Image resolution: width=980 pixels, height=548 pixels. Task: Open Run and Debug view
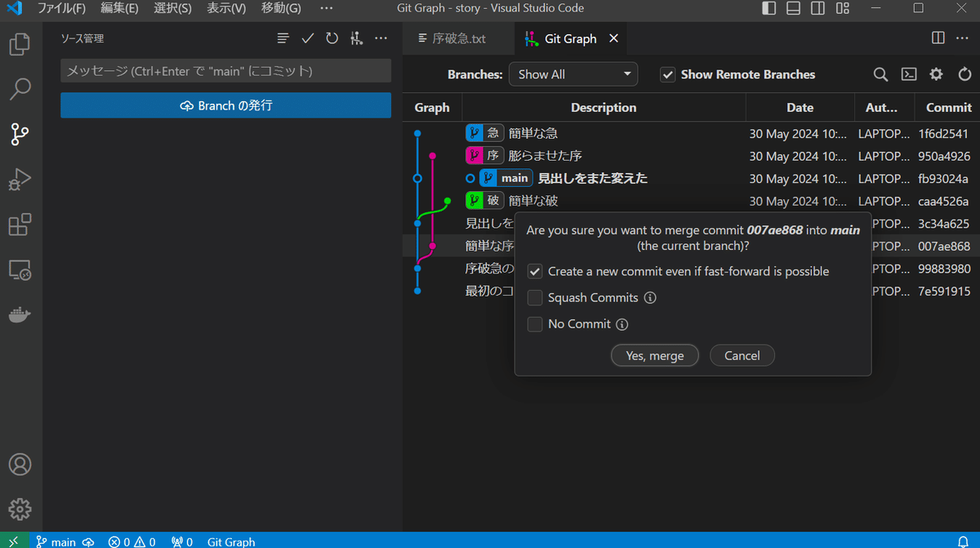pos(20,179)
